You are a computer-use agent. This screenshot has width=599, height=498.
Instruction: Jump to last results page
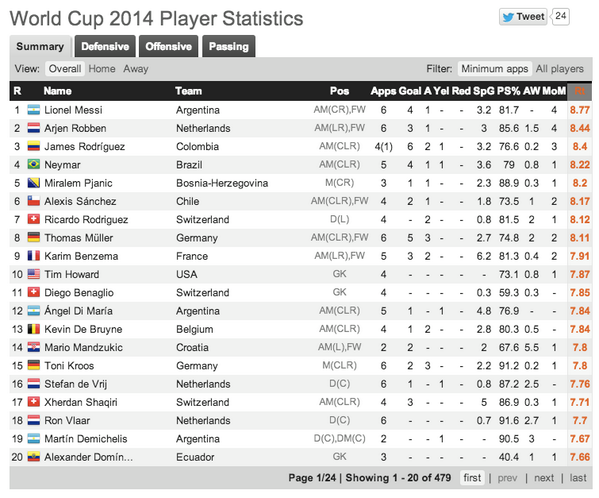(578, 478)
